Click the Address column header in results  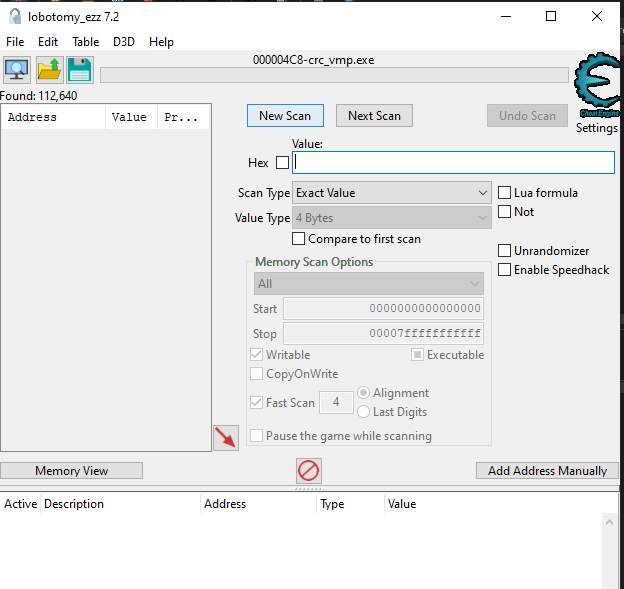[53, 117]
